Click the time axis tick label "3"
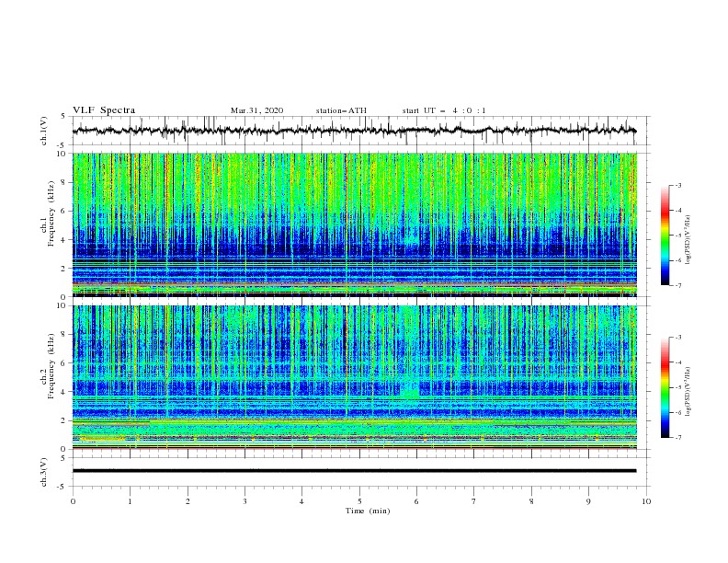 click(245, 501)
